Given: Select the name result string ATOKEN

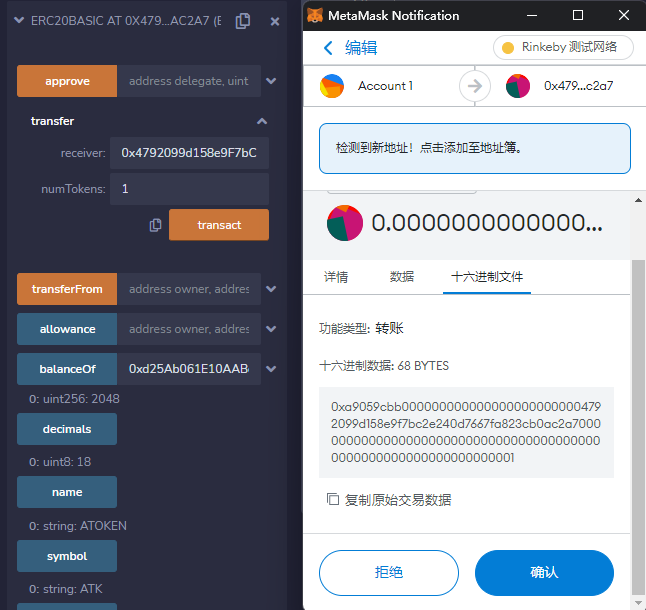Looking at the screenshot, I should pos(78,526).
